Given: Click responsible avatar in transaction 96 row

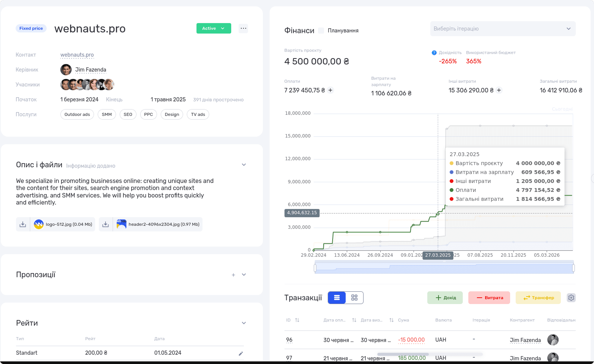Looking at the screenshot, I should point(553,340).
